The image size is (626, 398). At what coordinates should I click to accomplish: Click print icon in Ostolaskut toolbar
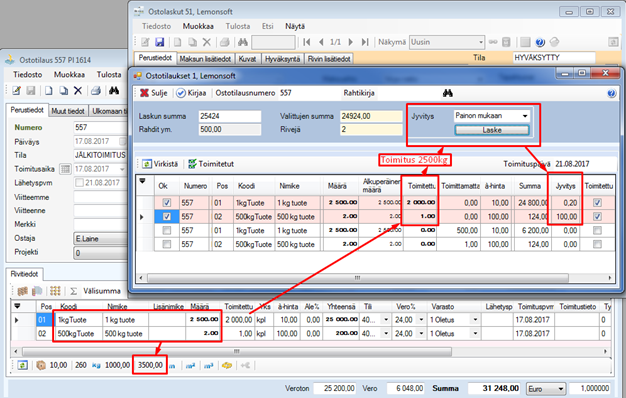coord(225,42)
